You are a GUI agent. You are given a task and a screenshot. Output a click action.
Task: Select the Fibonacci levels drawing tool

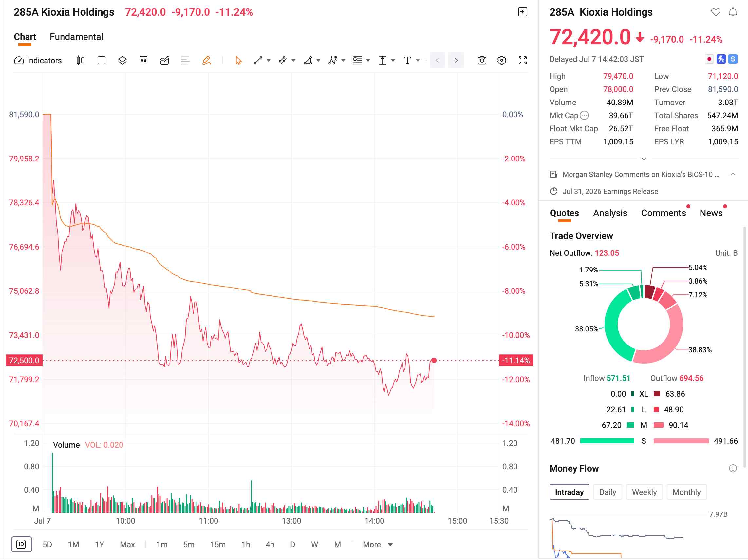tap(357, 61)
